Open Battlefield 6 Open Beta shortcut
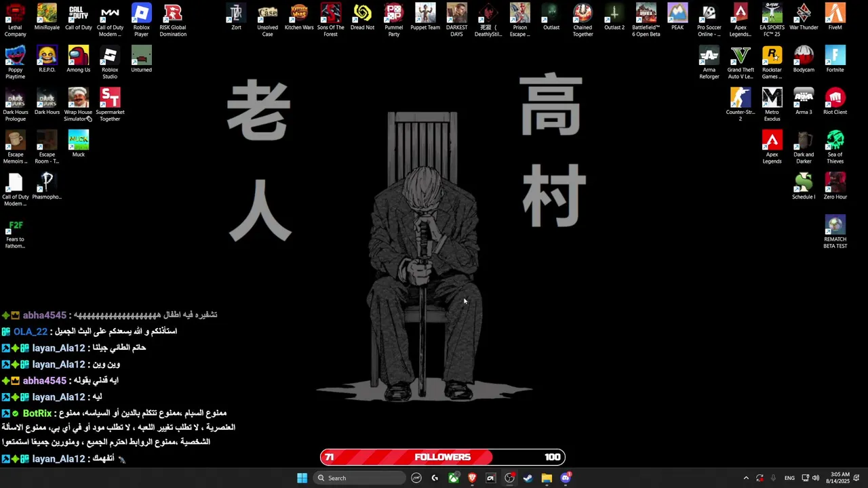The height and width of the screenshot is (488, 868). click(646, 20)
